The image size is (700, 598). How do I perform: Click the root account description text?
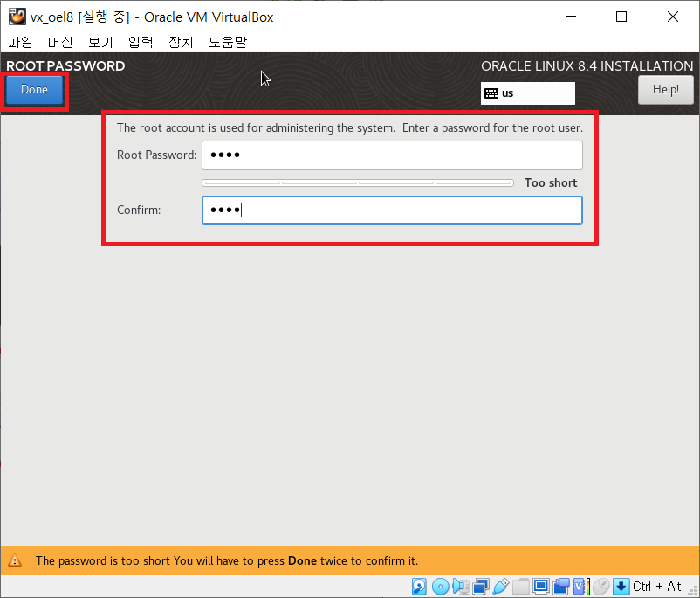pos(349,128)
